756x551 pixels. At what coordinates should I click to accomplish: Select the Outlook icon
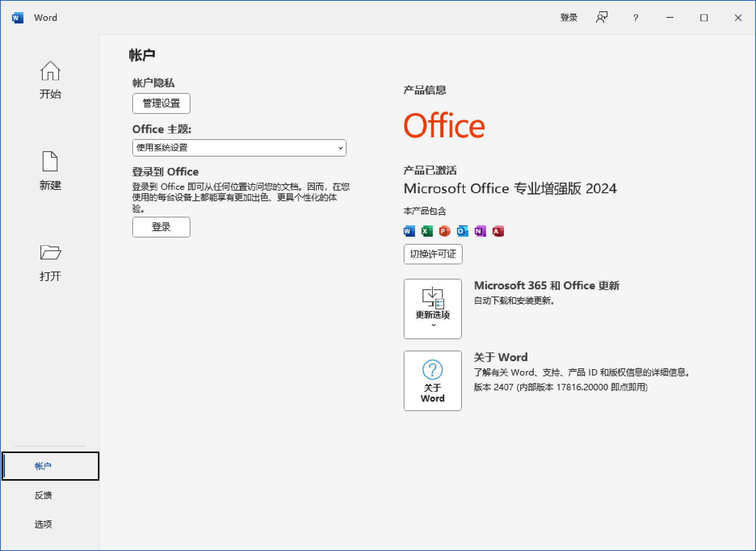[x=462, y=231]
